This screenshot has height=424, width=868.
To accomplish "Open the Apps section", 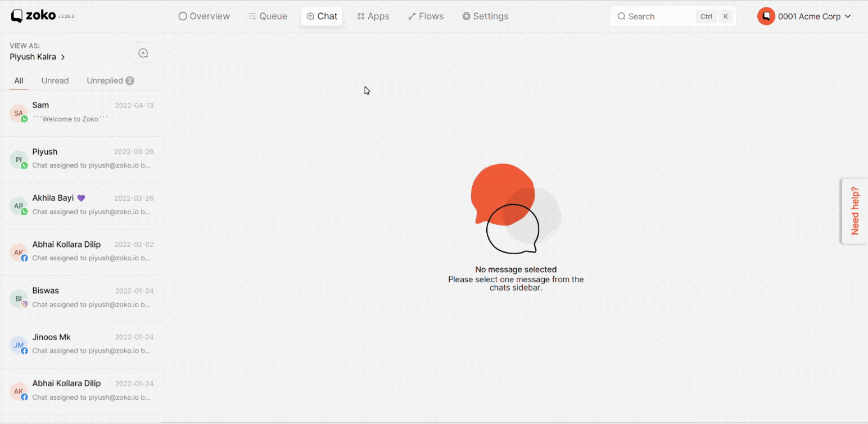I will click(x=373, y=16).
